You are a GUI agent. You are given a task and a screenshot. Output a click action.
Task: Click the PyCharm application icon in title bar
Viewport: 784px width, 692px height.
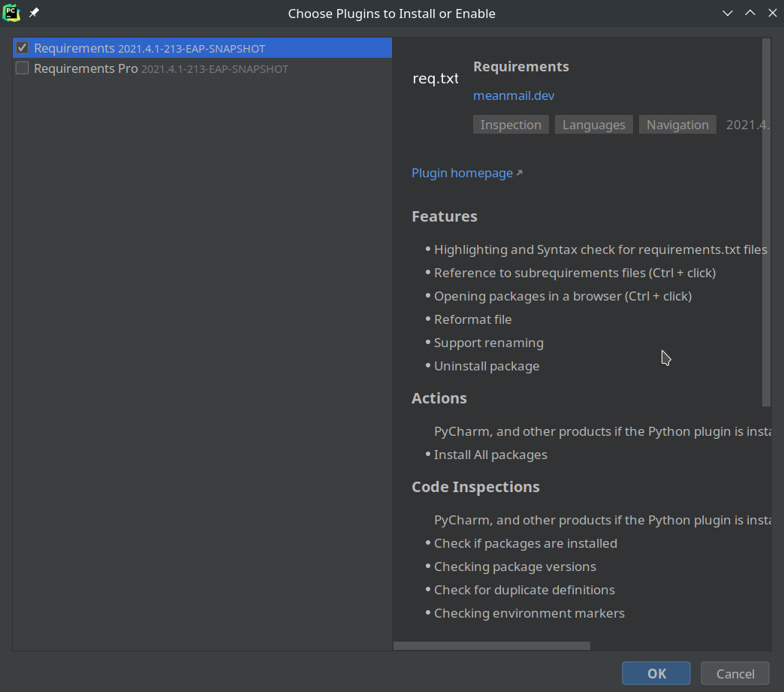pyautogui.click(x=11, y=13)
